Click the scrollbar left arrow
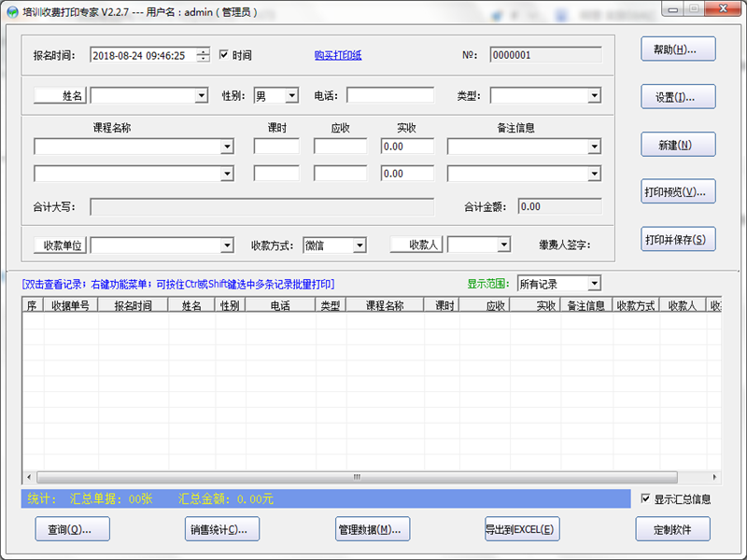 click(29, 477)
